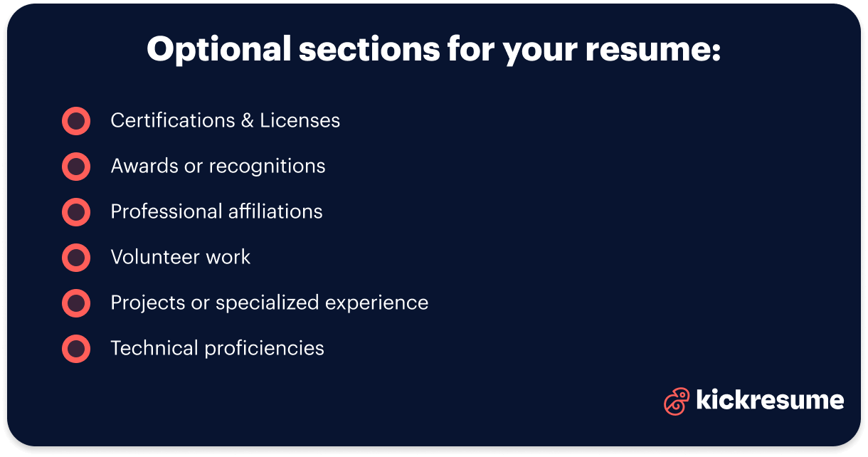
Task: Click the word "Certifications" in the list
Action: [172, 121]
